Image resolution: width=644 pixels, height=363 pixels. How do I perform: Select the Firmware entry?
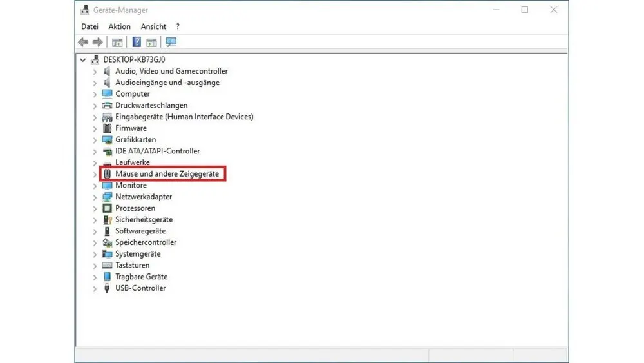(131, 128)
